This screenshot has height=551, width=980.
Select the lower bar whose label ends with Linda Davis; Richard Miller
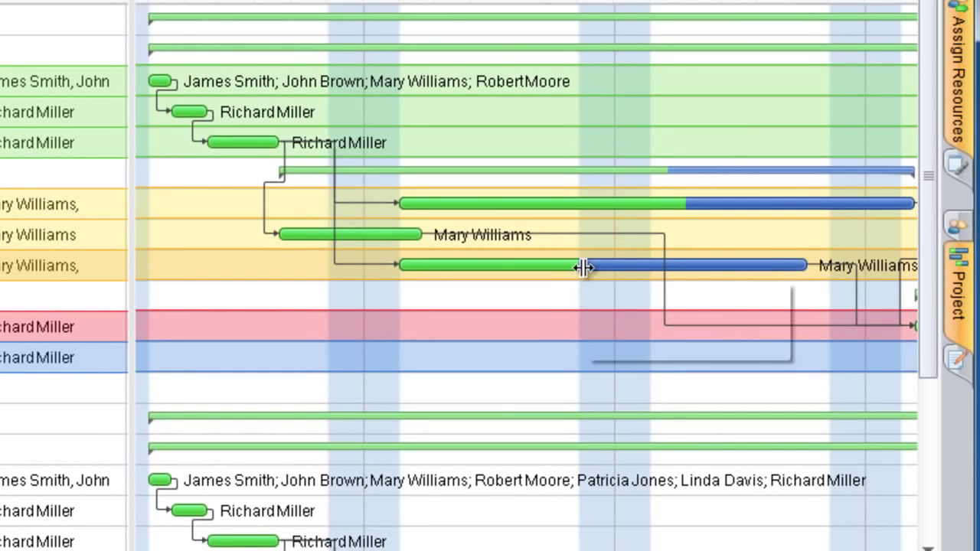[160, 480]
